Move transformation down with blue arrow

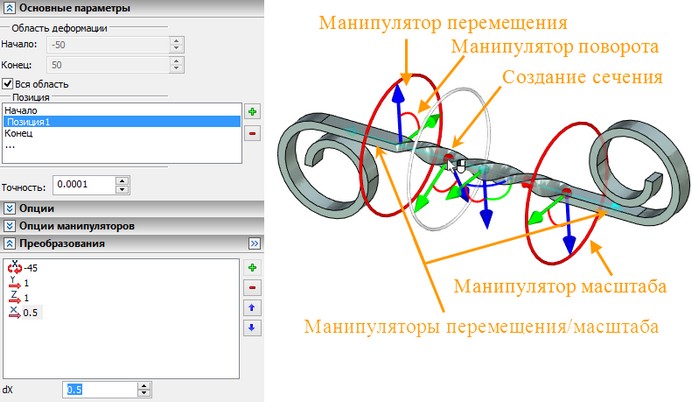click(x=252, y=327)
